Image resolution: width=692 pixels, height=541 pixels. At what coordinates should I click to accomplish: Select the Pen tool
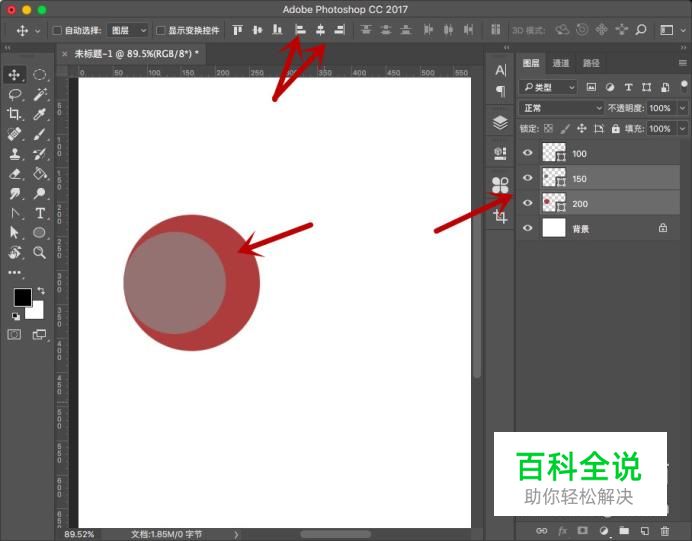coord(14,213)
